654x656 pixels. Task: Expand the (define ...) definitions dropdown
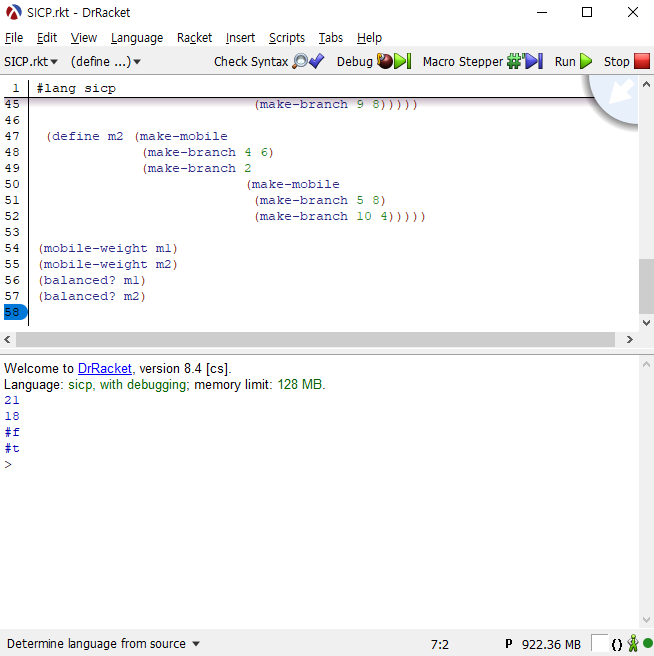tap(105, 62)
